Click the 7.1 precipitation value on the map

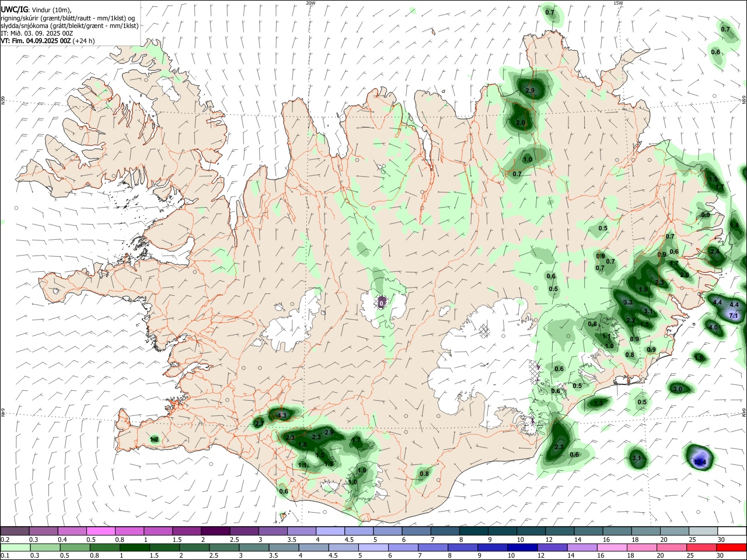[x=734, y=316]
